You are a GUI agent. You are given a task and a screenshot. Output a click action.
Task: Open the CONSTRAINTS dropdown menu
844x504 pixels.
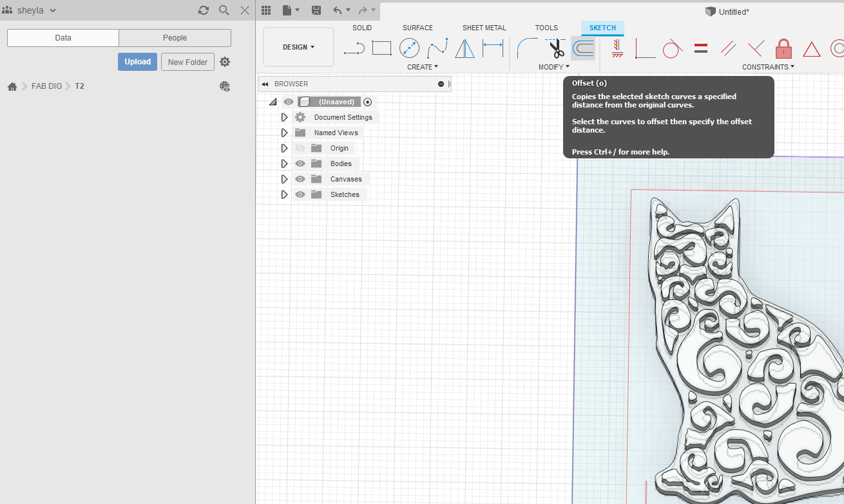[x=768, y=67]
